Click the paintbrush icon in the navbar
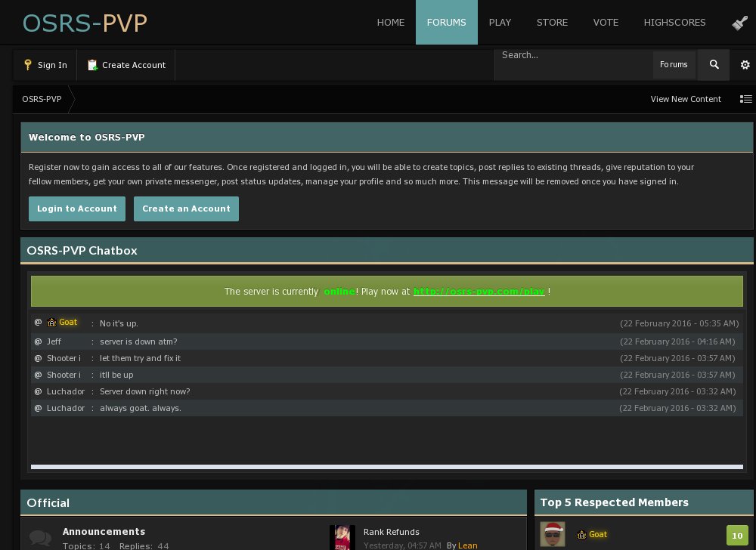The height and width of the screenshot is (550, 756). (739, 23)
